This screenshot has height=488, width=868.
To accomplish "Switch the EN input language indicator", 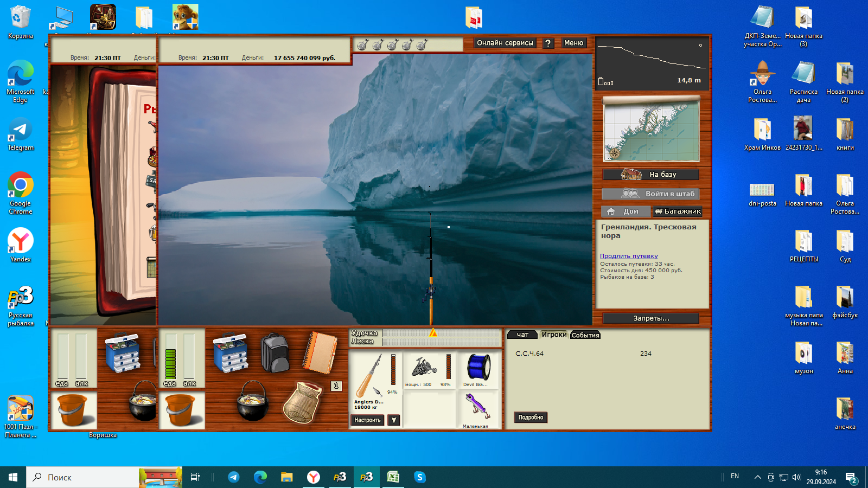I will (x=735, y=477).
